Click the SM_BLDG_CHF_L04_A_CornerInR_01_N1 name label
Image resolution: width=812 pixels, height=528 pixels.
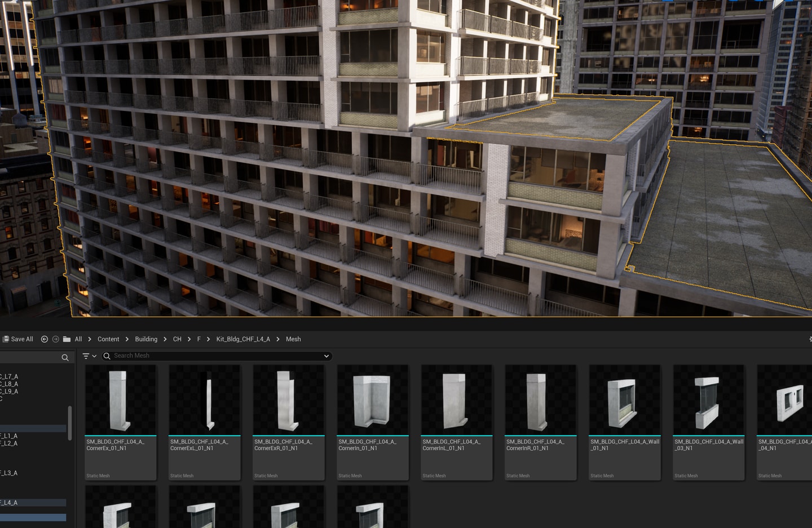pyautogui.click(x=535, y=445)
